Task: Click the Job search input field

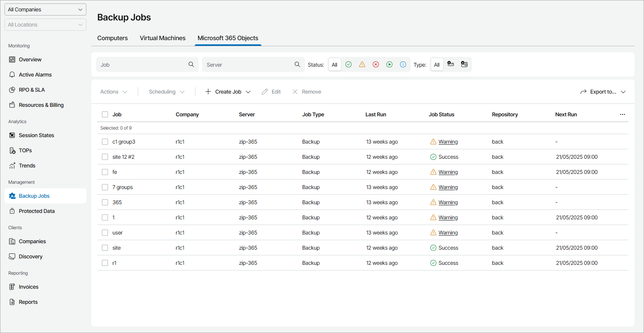Action: click(x=142, y=65)
